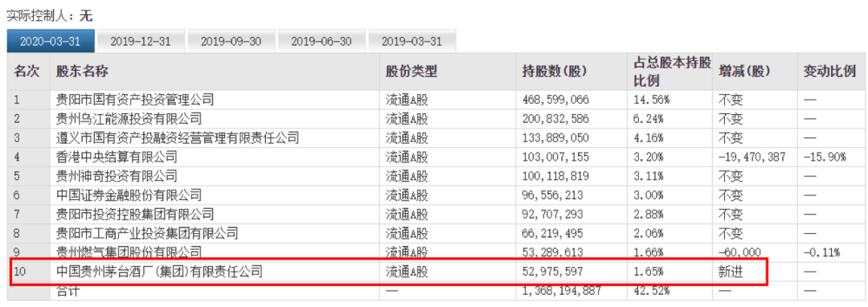Click the share count 200,832,586
The width and height of the screenshot is (868, 307).
(x=556, y=119)
